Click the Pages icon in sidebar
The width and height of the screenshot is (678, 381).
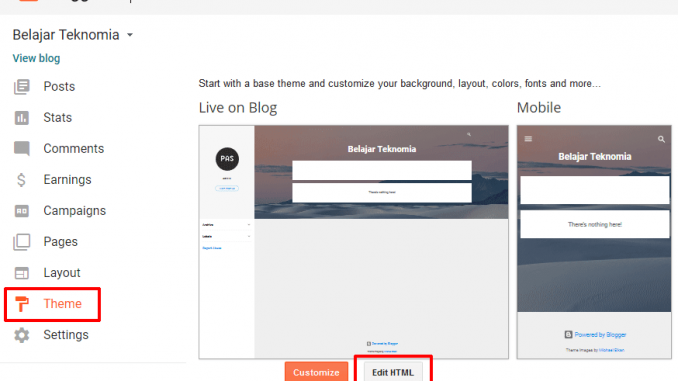coord(22,242)
